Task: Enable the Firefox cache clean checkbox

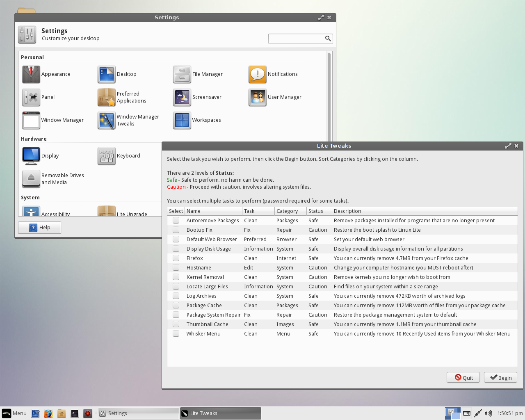Action: click(176, 258)
